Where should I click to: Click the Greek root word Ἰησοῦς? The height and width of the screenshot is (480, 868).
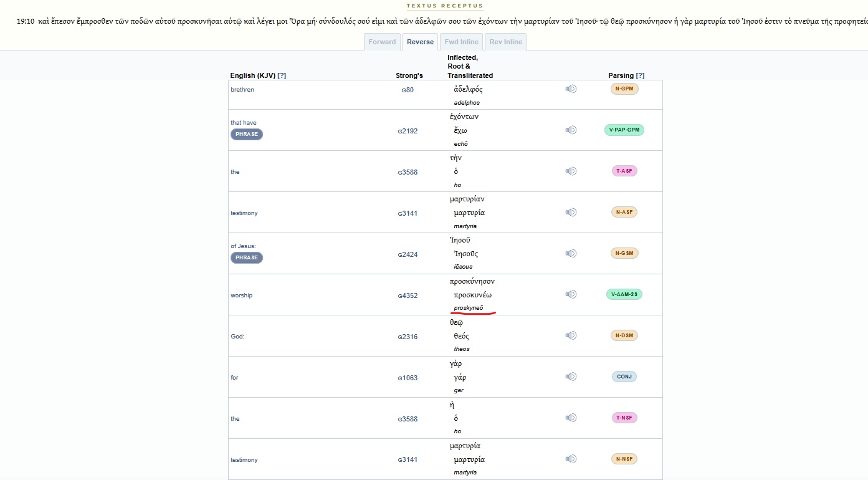(466, 254)
